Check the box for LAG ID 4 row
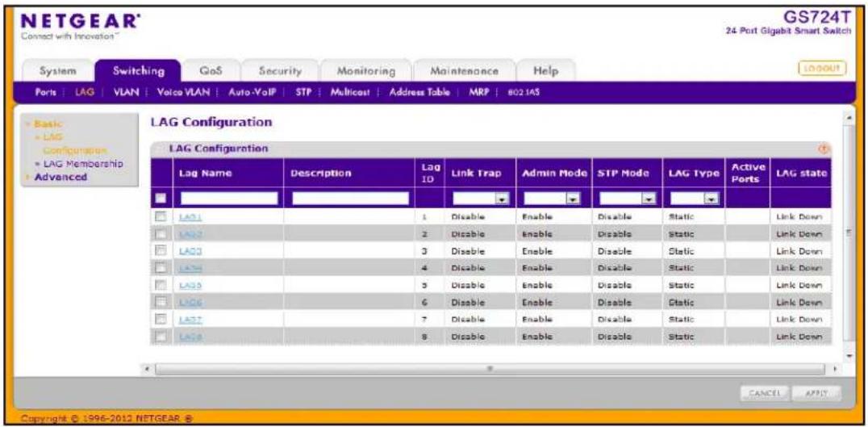The width and height of the screenshot is (868, 427). click(161, 268)
